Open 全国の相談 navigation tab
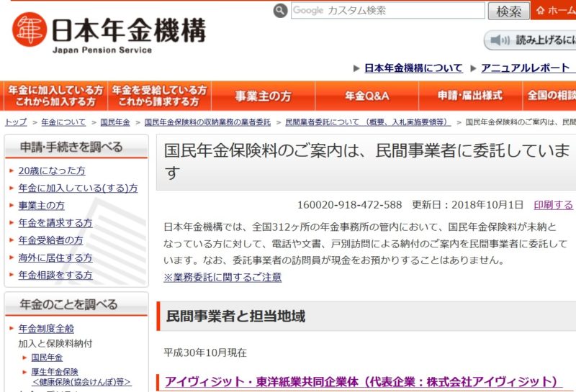The width and height of the screenshot is (576, 392). point(549,96)
